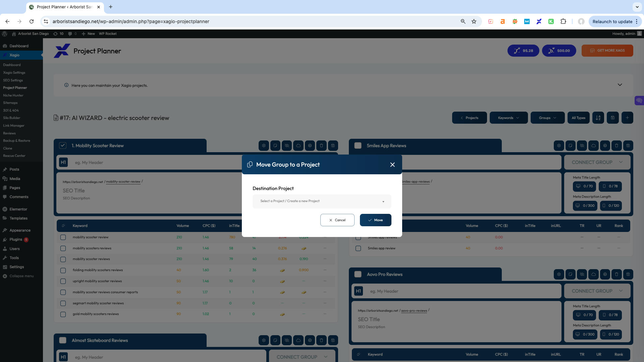Click the 500.00 credits balance badge
The width and height of the screenshot is (644, 362).
tap(559, 51)
